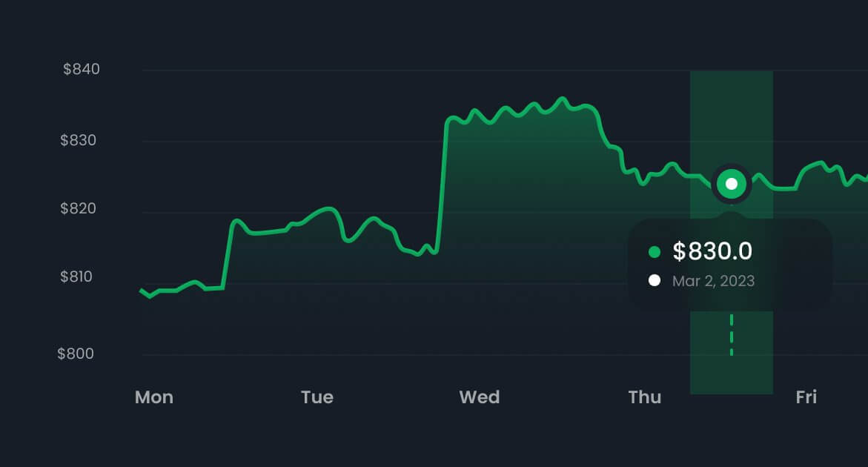Click the highlighted green data point marker
This screenshot has height=467, width=868.
732,184
